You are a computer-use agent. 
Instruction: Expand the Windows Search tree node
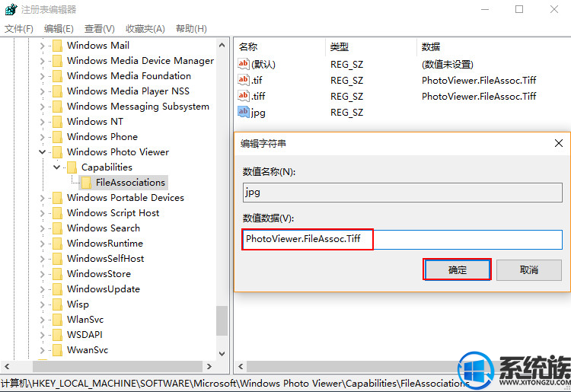[x=42, y=228]
